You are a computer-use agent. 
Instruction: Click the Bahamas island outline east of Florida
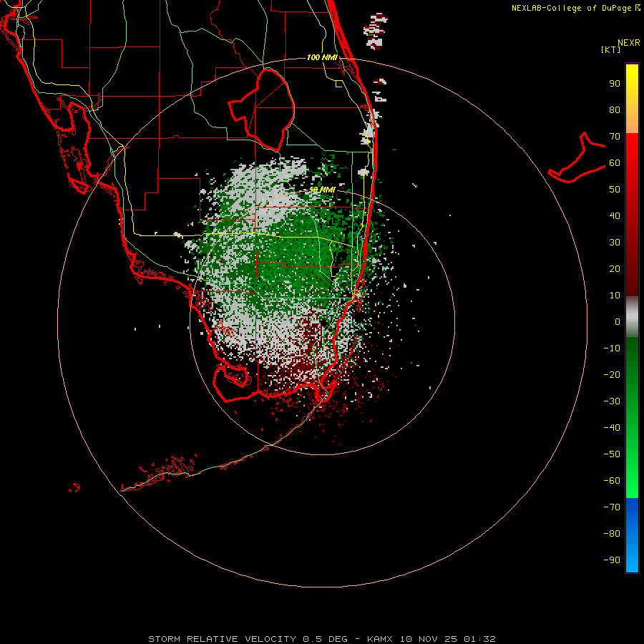[577, 157]
